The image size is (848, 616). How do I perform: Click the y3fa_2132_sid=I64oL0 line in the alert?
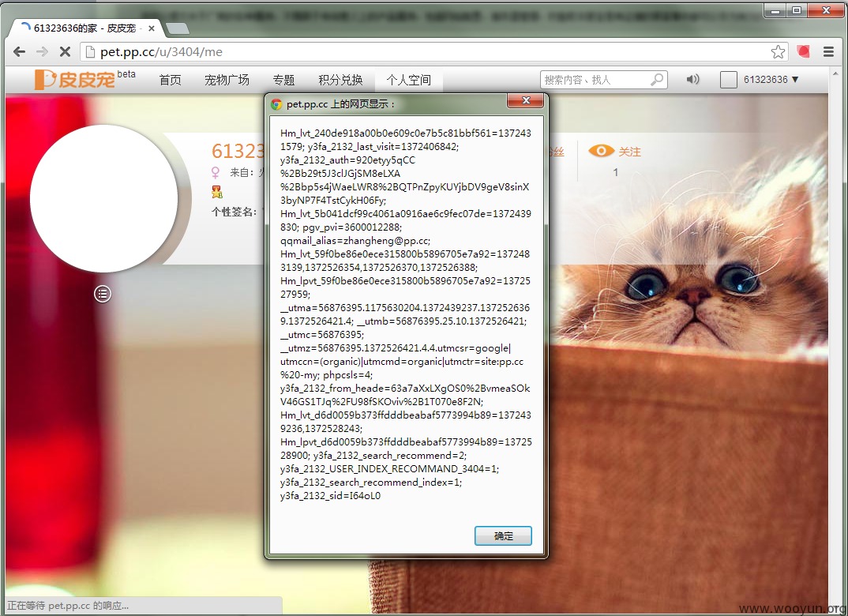pyautogui.click(x=331, y=495)
